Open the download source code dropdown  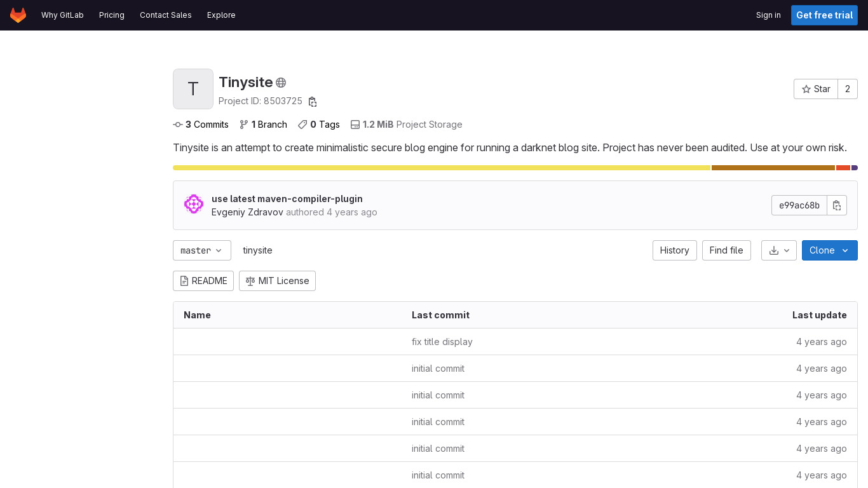tap(779, 250)
